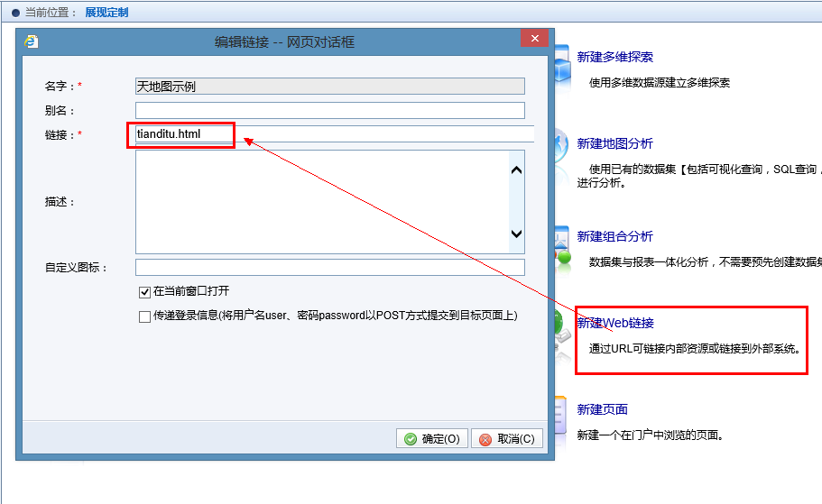Screen dimensions: 822x504
Task: Click the text 新建一个在门户中浏览的页面。
Action: tap(650, 435)
